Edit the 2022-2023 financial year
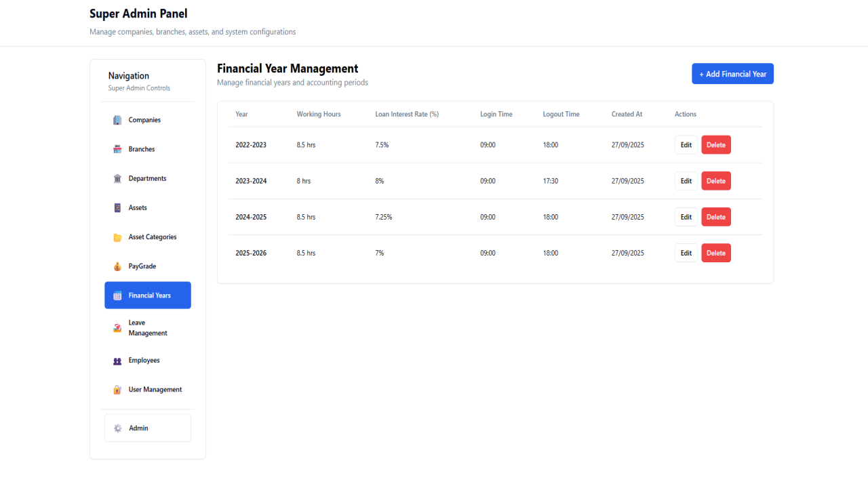This screenshot has width=868, height=488. click(686, 145)
